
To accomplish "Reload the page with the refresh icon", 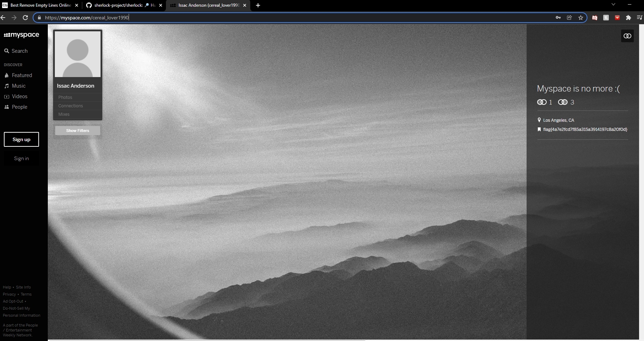I will [x=25, y=18].
